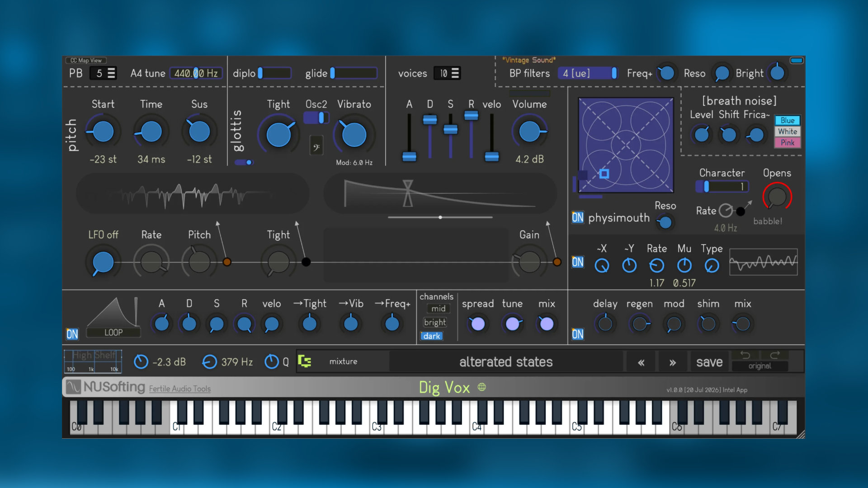Open the BP filters selector showing 4 [ue]

click(x=587, y=73)
